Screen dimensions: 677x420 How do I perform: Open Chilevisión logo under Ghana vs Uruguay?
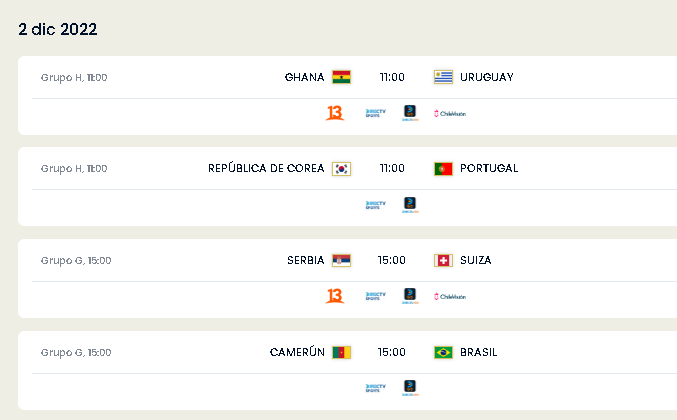point(450,114)
